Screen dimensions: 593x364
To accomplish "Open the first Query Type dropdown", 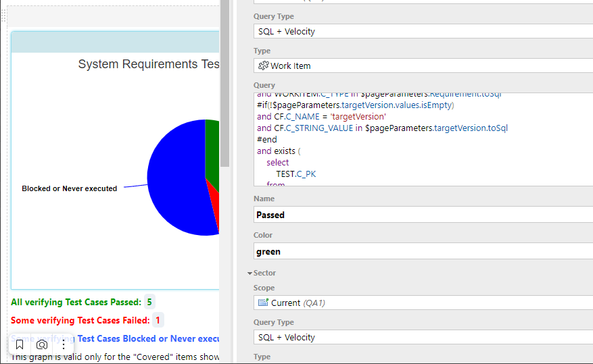I will coord(423,31).
